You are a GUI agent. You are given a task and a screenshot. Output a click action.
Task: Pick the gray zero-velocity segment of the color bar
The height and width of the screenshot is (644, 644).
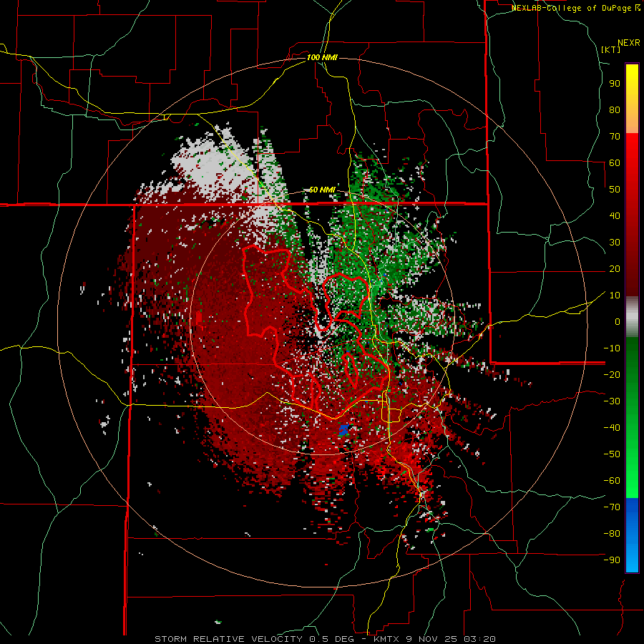pos(632,317)
